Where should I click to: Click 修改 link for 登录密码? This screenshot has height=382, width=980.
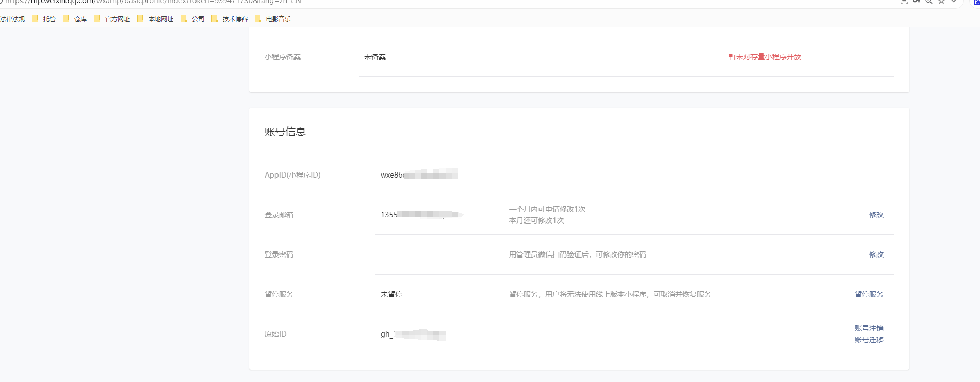pos(876,254)
